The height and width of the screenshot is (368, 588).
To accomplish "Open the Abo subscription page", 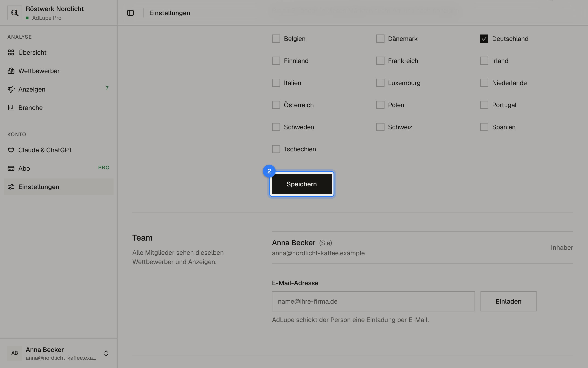I will click(59, 168).
